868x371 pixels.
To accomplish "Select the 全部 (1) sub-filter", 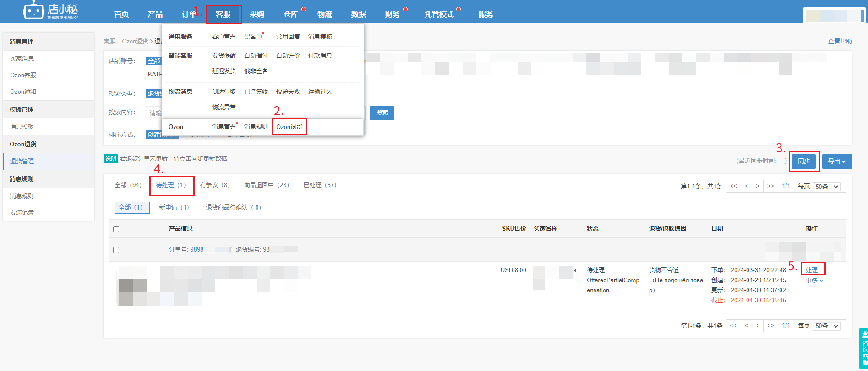I will [x=132, y=207].
